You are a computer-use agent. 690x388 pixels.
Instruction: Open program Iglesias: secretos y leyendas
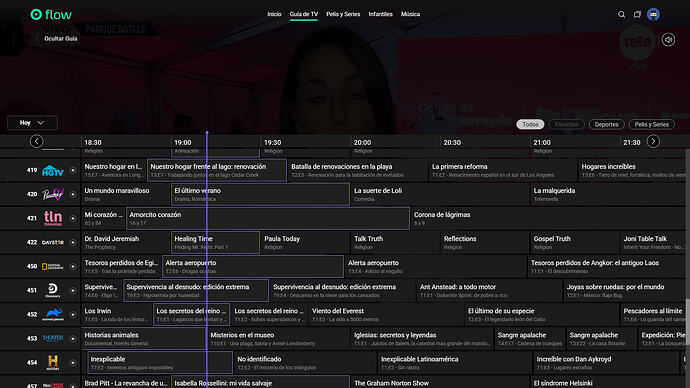tap(422, 338)
